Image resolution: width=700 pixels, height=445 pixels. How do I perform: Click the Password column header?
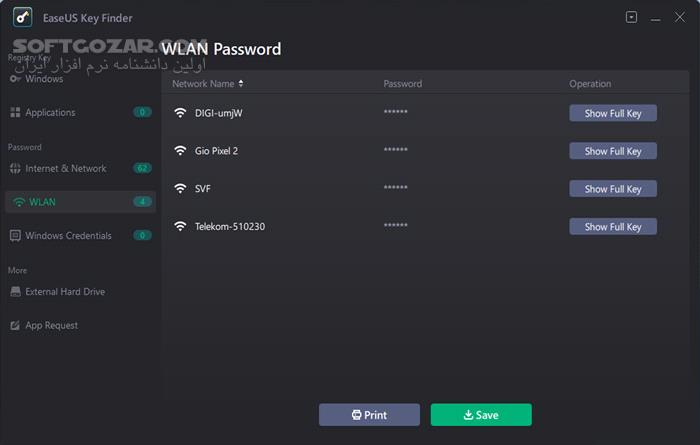pyautogui.click(x=403, y=83)
